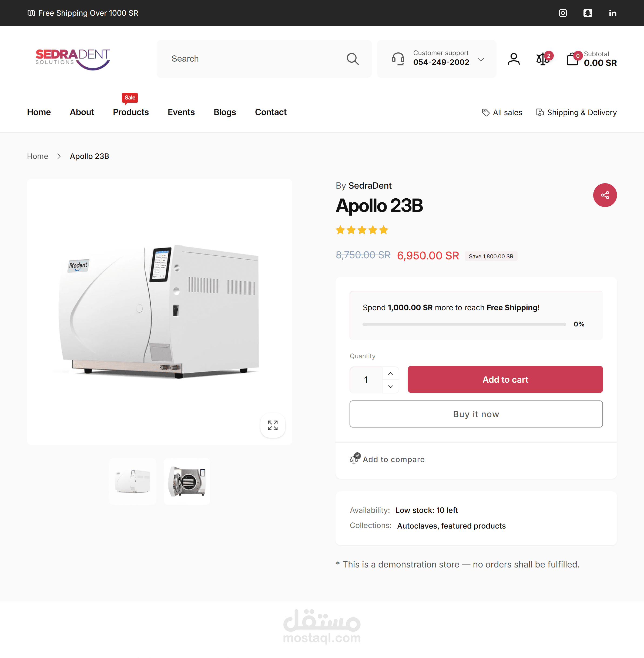Click the free shipping progress bar
This screenshot has width=644, height=658.
pyautogui.click(x=464, y=324)
